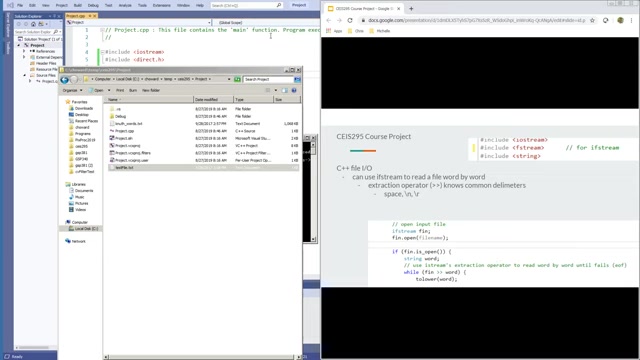Click the Home icon in Solution Explorer toolbar
Image resolution: width=640 pixels, height=360 pixels.
pyautogui.click(x=33, y=24)
